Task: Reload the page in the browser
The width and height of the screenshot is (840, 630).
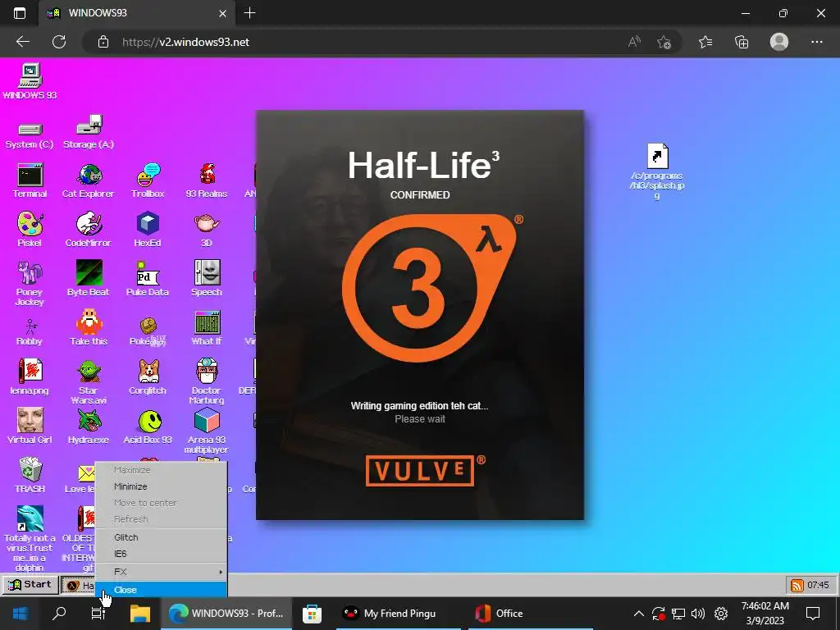Action: pyautogui.click(x=59, y=42)
